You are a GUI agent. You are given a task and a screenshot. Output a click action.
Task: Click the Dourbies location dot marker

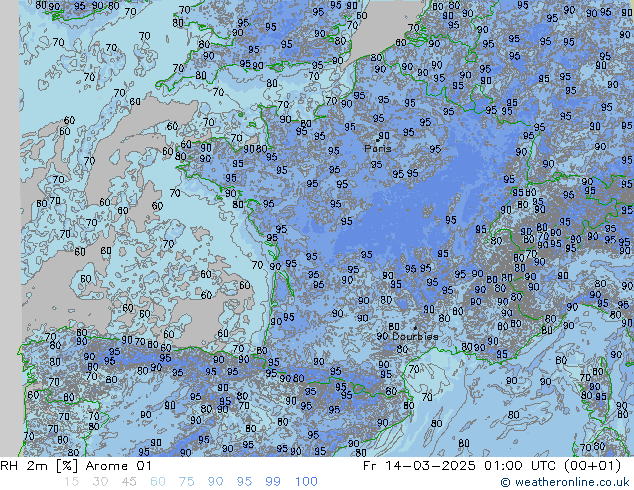pyautogui.click(x=415, y=328)
